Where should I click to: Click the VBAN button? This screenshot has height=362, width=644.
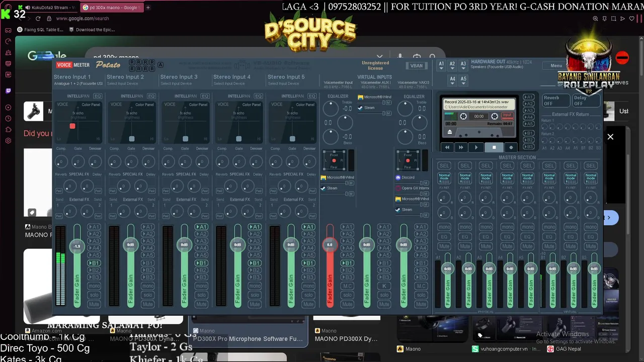pyautogui.click(x=416, y=66)
